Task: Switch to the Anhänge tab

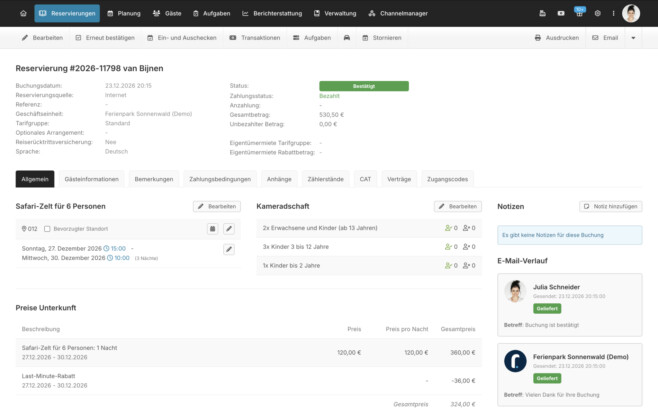Action: [279, 179]
